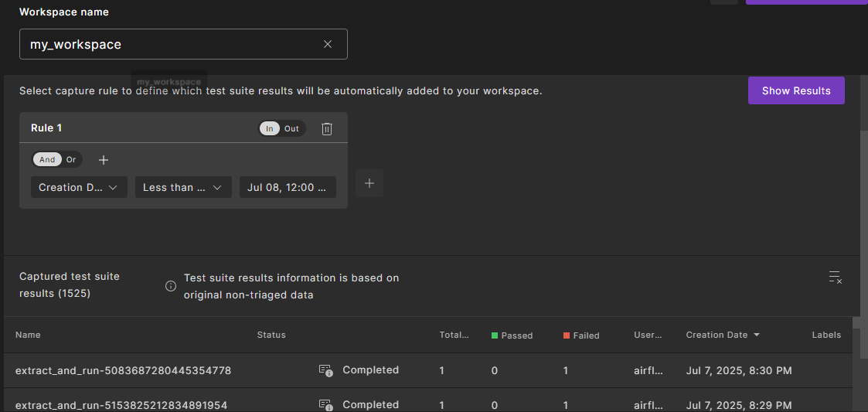Open extract_and_run-5083687280445354778 result
Image resolution: width=868 pixels, height=412 pixels.
point(123,370)
